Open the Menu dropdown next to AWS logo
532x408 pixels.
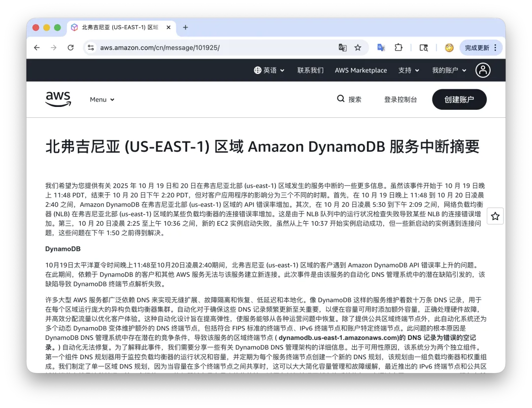pyautogui.click(x=102, y=99)
